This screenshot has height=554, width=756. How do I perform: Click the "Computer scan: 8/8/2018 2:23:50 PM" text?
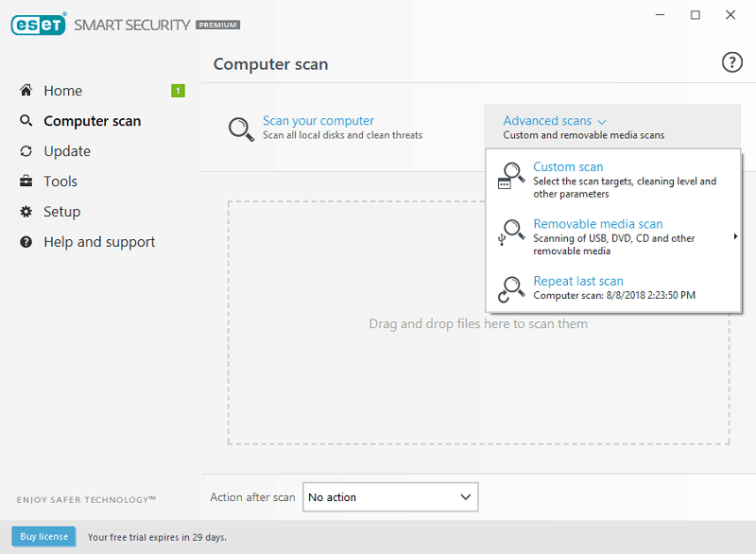pyautogui.click(x=614, y=295)
